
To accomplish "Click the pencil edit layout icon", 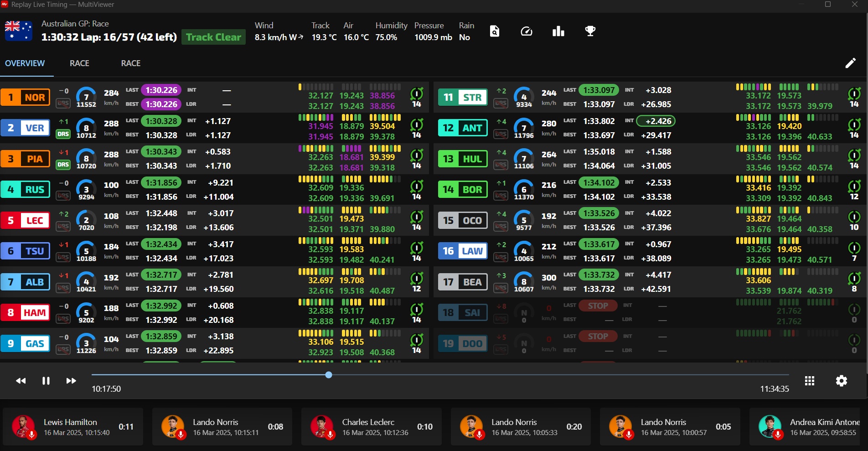I will (x=851, y=63).
